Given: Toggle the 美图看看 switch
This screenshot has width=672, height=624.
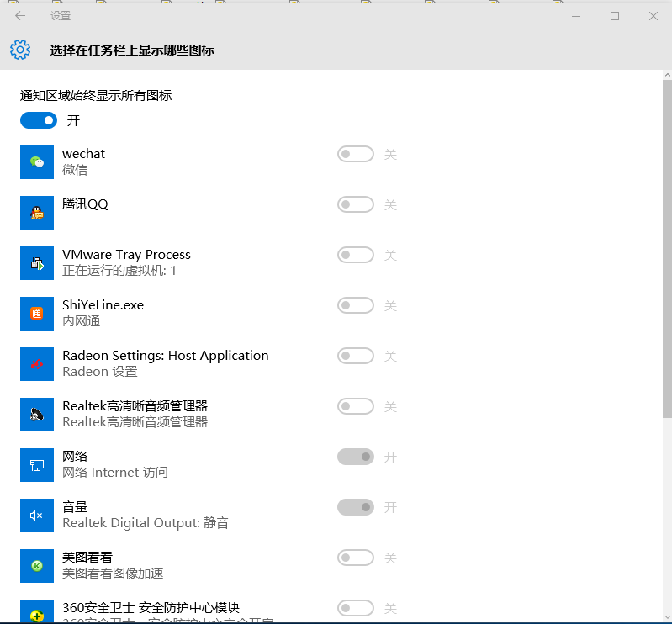Looking at the screenshot, I should tap(355, 558).
